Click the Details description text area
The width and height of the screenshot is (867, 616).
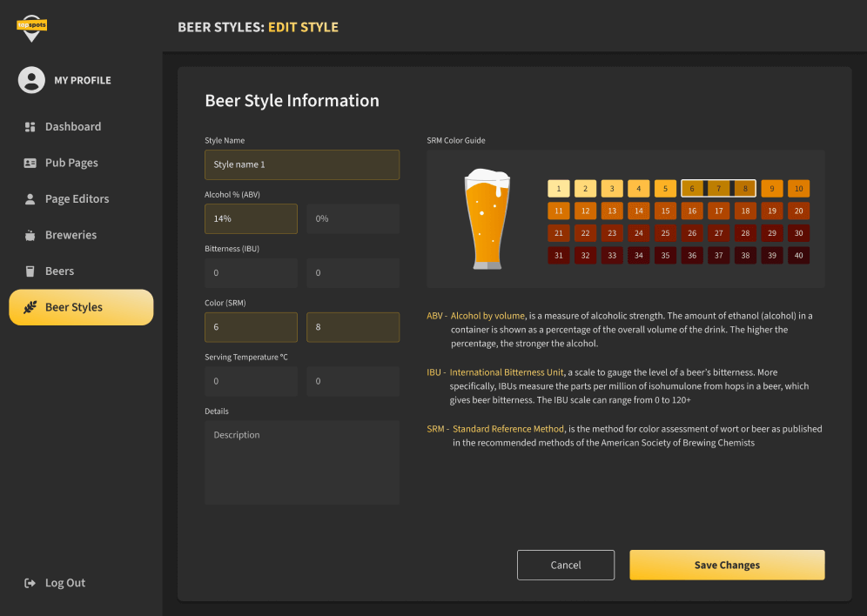pos(302,462)
